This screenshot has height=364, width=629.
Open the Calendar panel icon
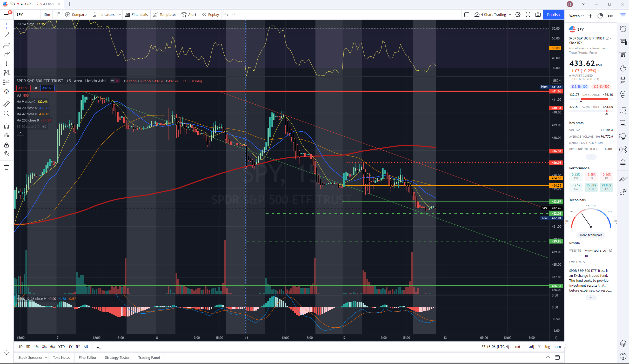coord(623,81)
